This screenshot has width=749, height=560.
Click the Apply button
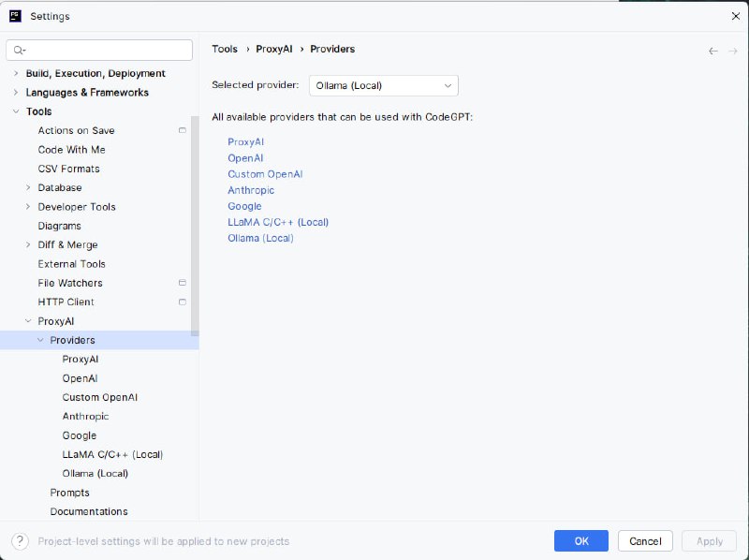710,541
